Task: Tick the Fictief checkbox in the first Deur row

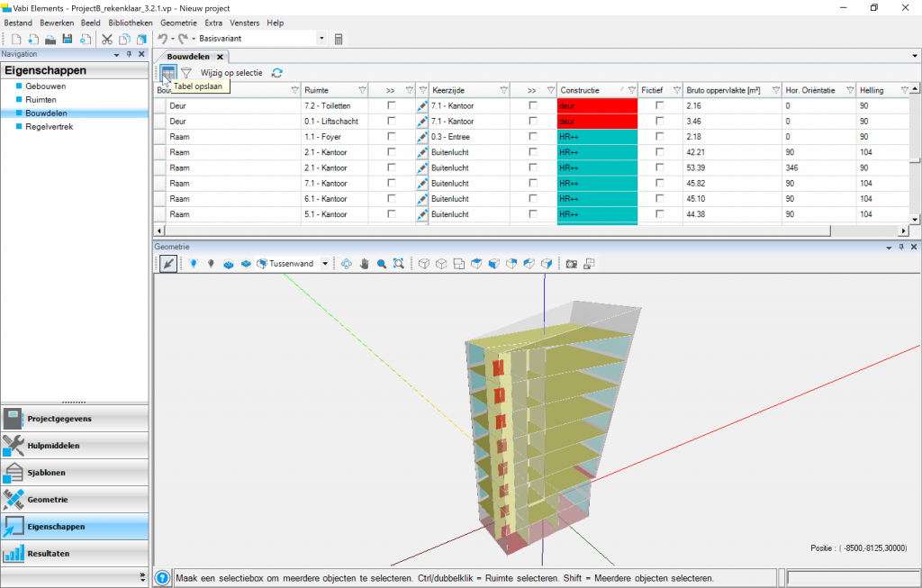Action: point(660,106)
